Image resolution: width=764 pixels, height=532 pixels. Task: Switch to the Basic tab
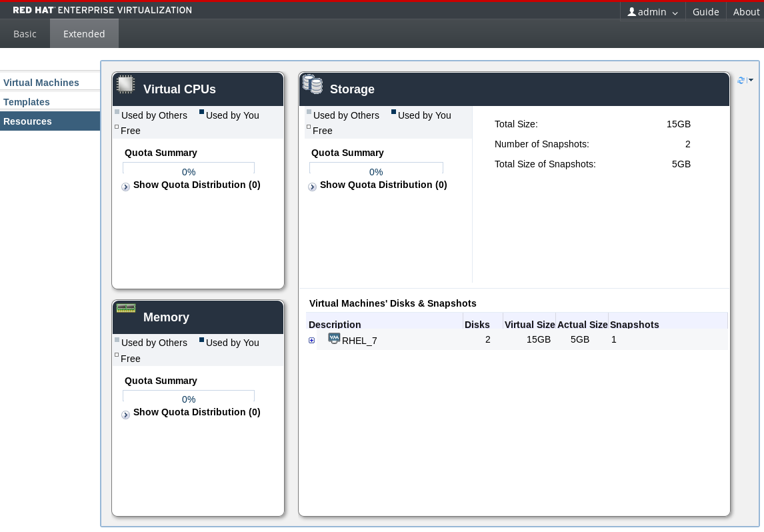[25, 34]
